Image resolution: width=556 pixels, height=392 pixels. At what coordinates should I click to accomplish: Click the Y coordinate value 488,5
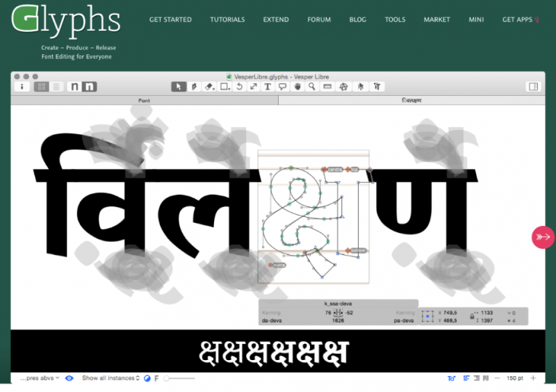(x=450, y=320)
